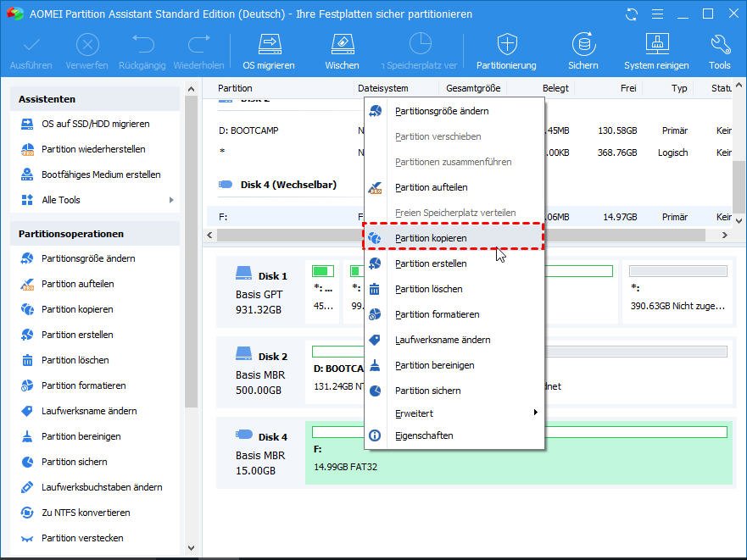Select Disk 4 Basis MBR block
Image resolution: width=747 pixels, height=560 pixels.
(x=261, y=453)
